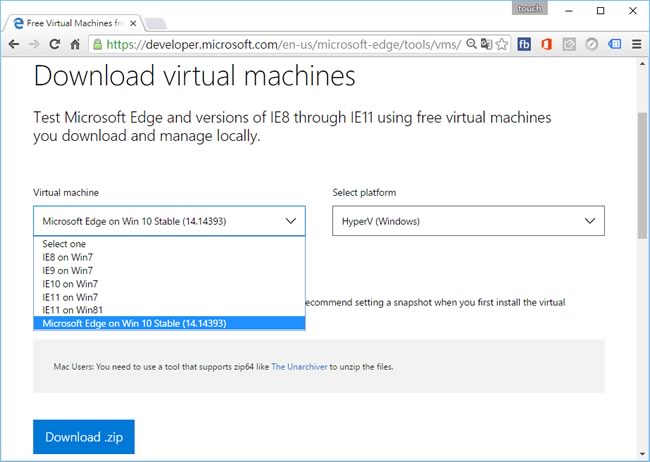Click the Office extension icon
The width and height of the screenshot is (650, 462).
546,44
